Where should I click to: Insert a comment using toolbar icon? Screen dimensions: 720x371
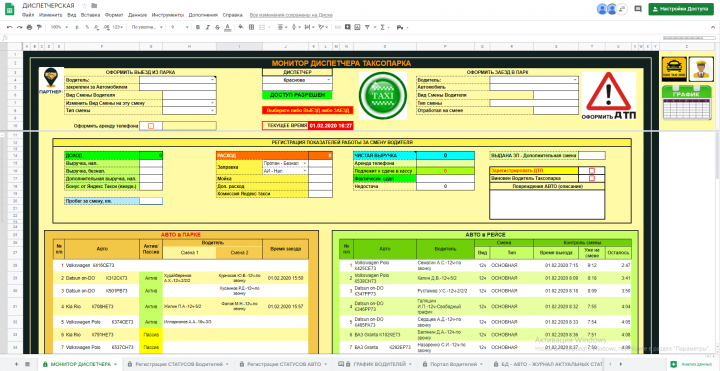(x=348, y=27)
